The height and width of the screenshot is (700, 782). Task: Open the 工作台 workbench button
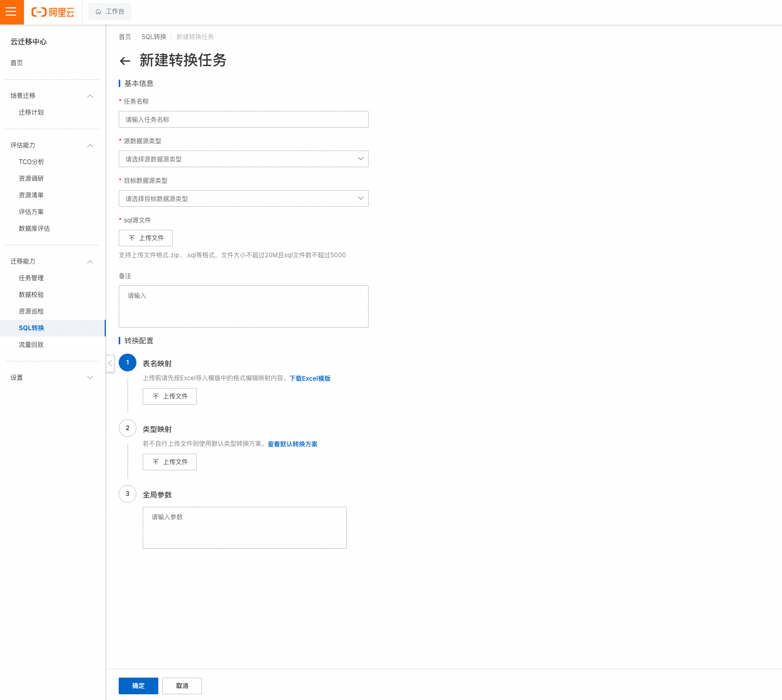pos(110,11)
